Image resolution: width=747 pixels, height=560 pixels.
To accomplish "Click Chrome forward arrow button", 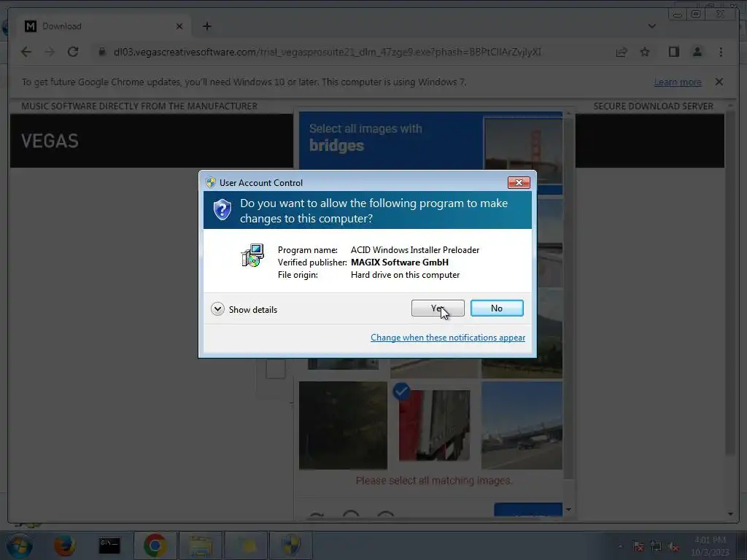I will [50, 52].
